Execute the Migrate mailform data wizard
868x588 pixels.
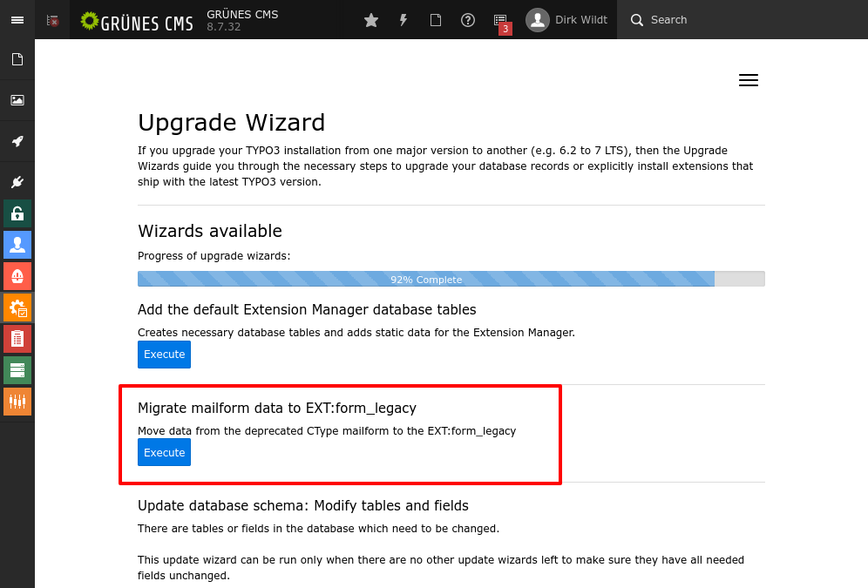pyautogui.click(x=164, y=452)
